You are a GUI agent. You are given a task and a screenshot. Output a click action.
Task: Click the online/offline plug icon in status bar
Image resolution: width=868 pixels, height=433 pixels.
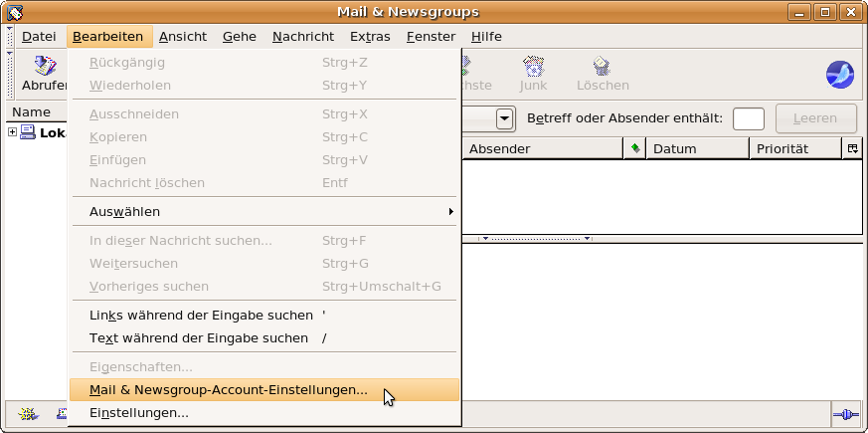845,414
